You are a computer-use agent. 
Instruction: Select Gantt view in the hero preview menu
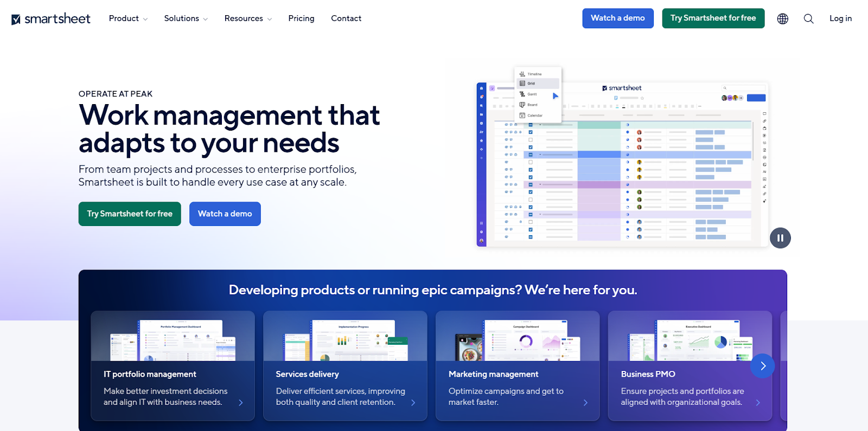(x=529, y=94)
